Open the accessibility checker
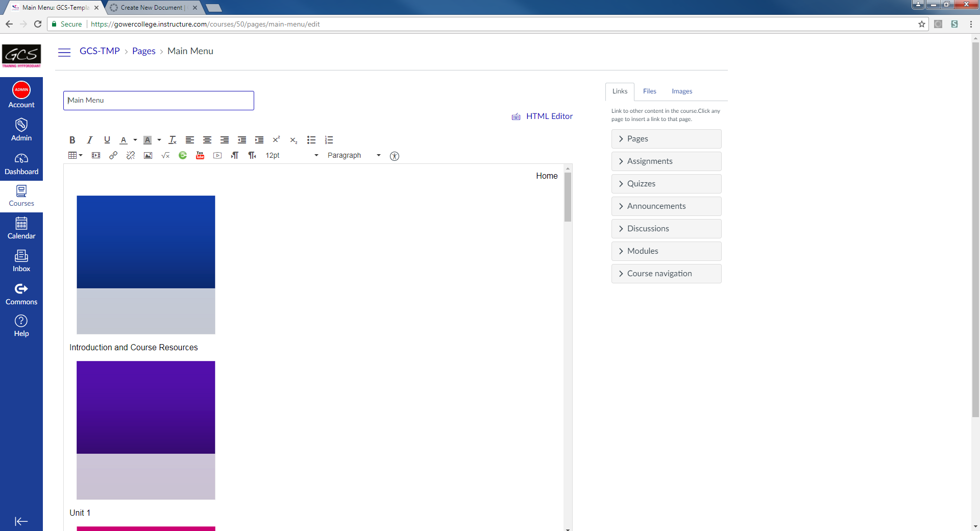980x531 pixels. pos(395,156)
